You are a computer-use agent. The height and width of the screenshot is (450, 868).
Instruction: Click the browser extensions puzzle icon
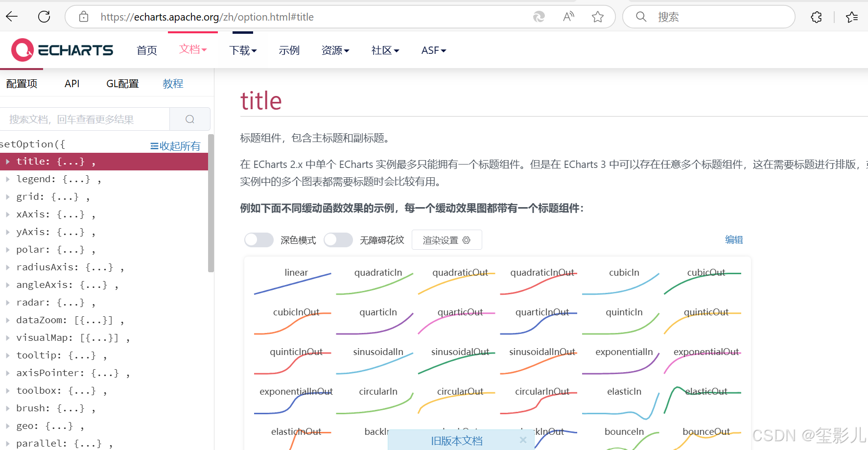(x=816, y=16)
